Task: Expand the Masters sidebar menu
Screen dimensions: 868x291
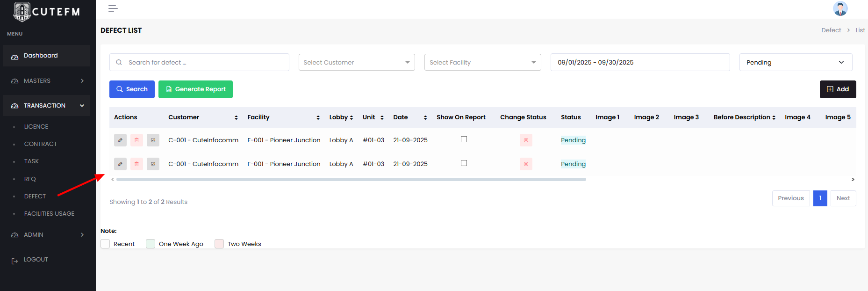Action: (x=46, y=81)
